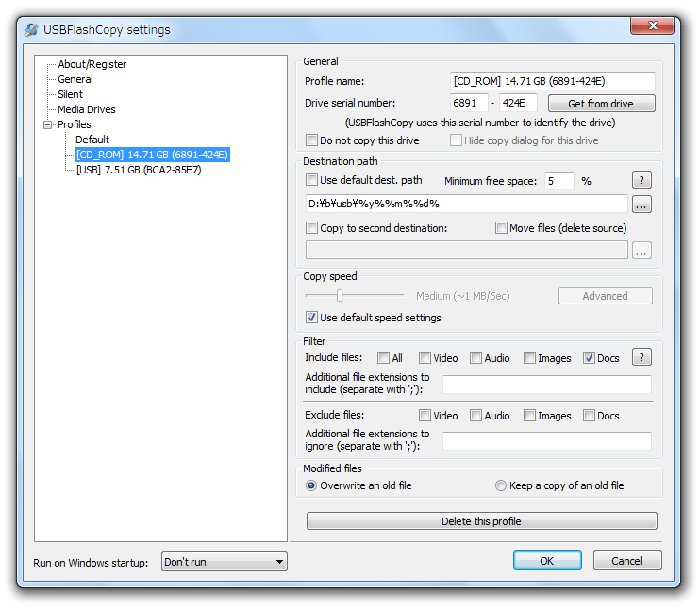The height and width of the screenshot is (608, 700).
Task: Cancel the settings dialog
Action: pos(627,561)
